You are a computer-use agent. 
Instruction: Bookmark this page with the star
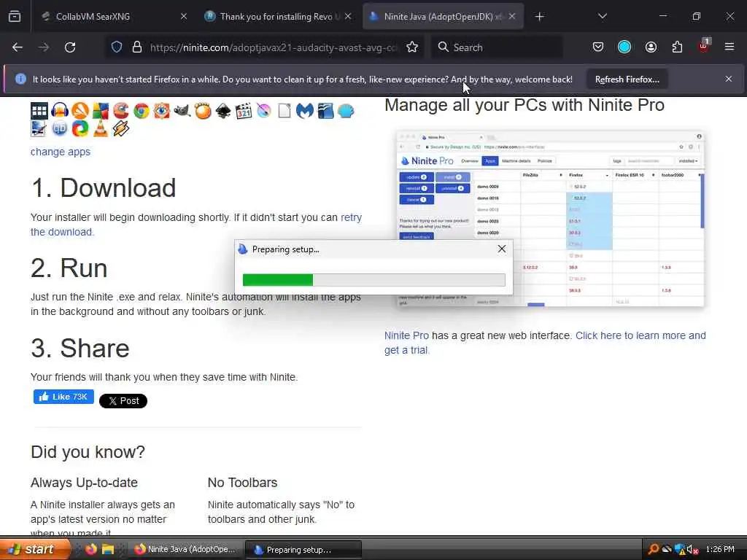(x=412, y=47)
